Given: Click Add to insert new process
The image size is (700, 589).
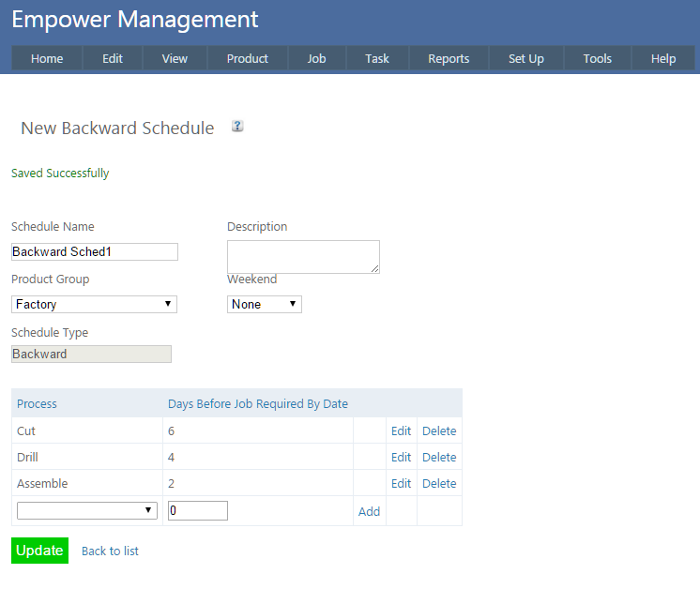Looking at the screenshot, I should [x=369, y=511].
